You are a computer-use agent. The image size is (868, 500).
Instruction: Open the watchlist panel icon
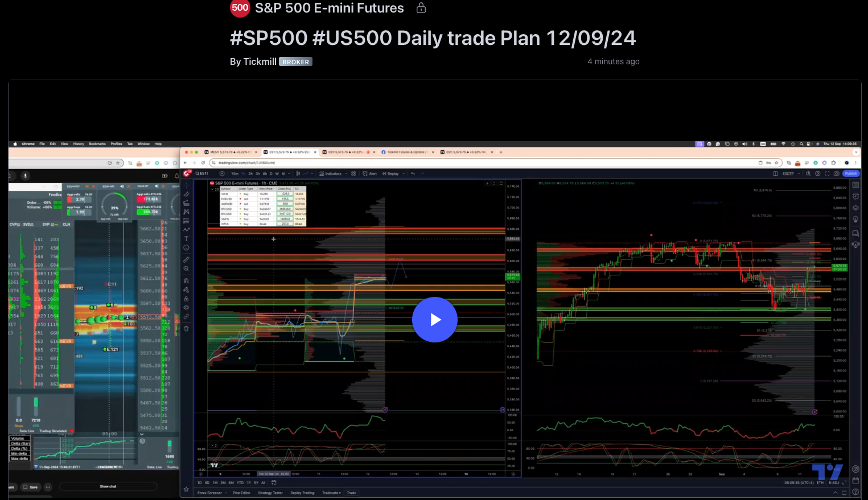pos(855,185)
